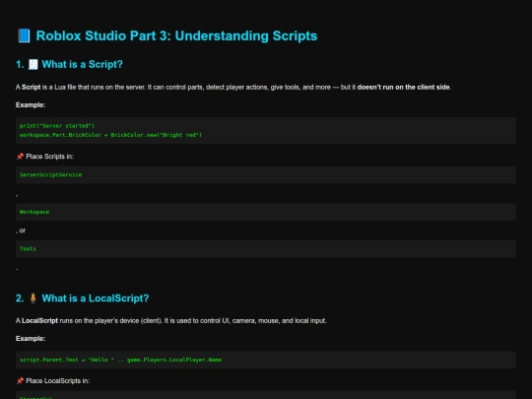This screenshot has height=399, width=532.
Task: Click the blue book icon in the title
Action: (x=24, y=35)
